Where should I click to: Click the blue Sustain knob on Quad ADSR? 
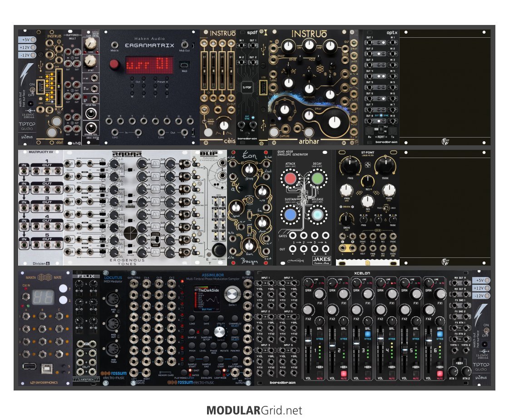pyautogui.click(x=290, y=215)
